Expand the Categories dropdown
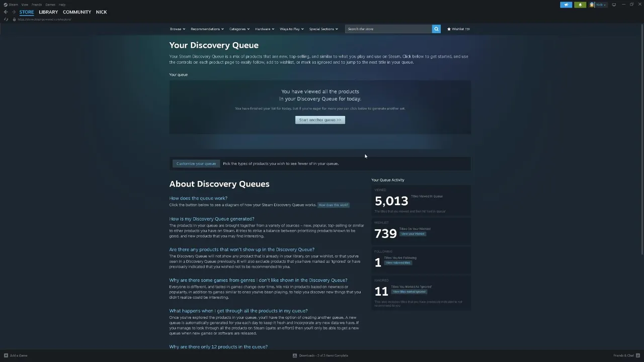Screen dimensions: 644x362 [x=239, y=29]
